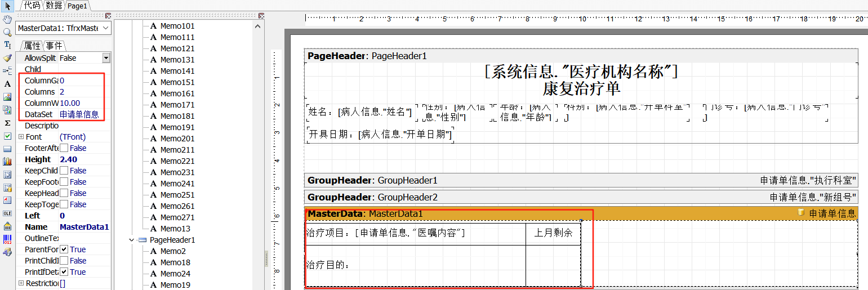Toggle the PrintChildIfInvisible checkbox
Viewport: 868px width, 290px height.
click(x=64, y=261)
